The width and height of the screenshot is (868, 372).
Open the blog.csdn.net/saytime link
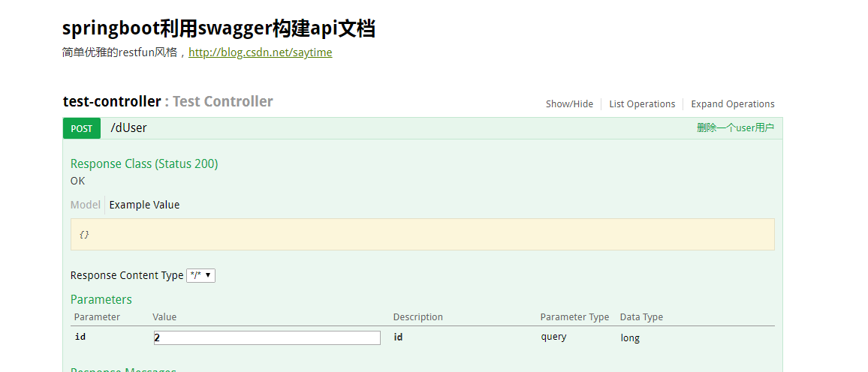point(260,52)
